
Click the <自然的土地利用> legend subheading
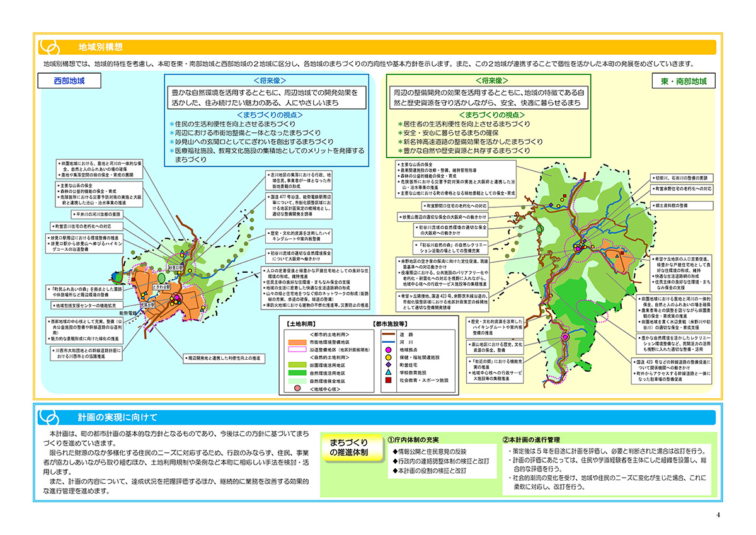click(x=329, y=357)
